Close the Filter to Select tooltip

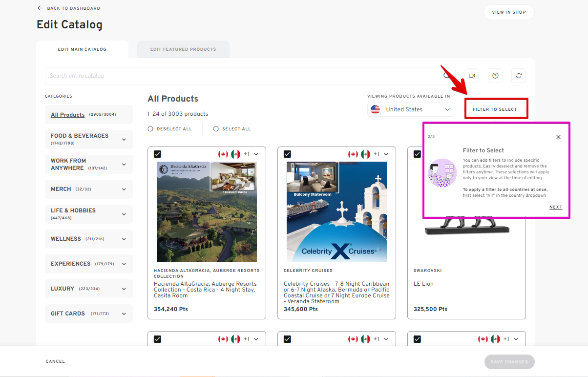pos(558,137)
